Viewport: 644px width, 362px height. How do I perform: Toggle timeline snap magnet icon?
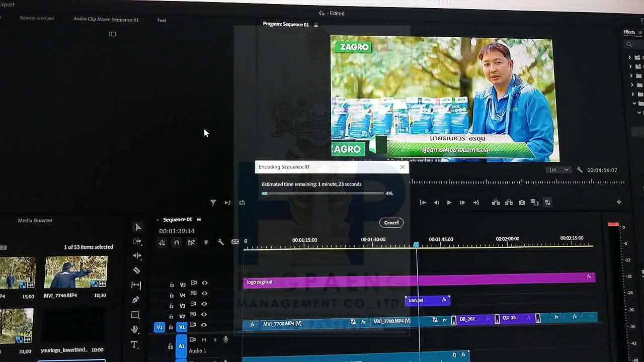pos(177,242)
